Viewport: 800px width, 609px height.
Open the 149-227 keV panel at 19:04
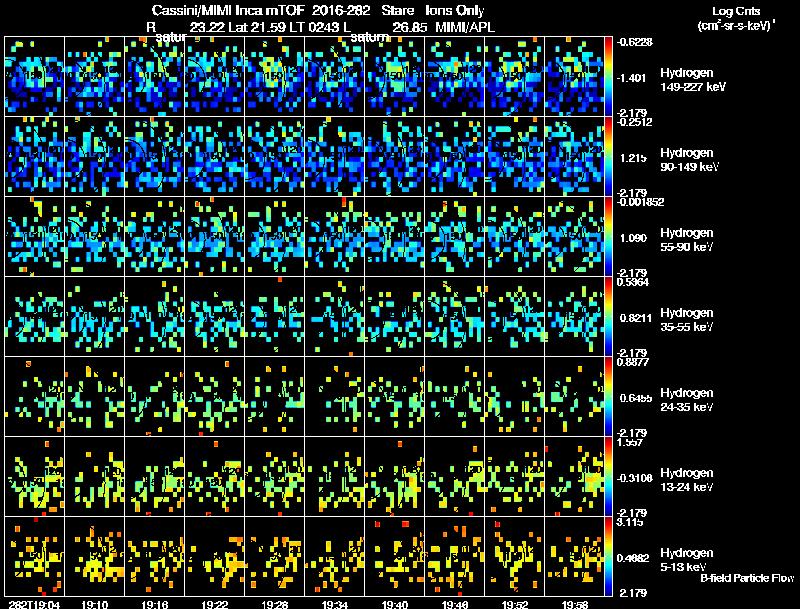coord(34,77)
